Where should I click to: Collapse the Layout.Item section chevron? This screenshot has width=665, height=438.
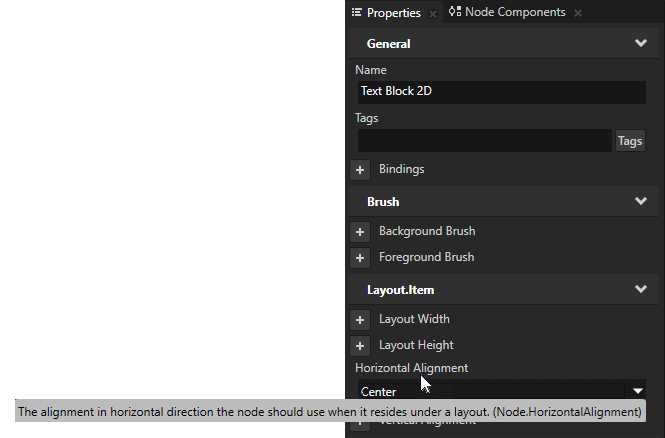[641, 289]
